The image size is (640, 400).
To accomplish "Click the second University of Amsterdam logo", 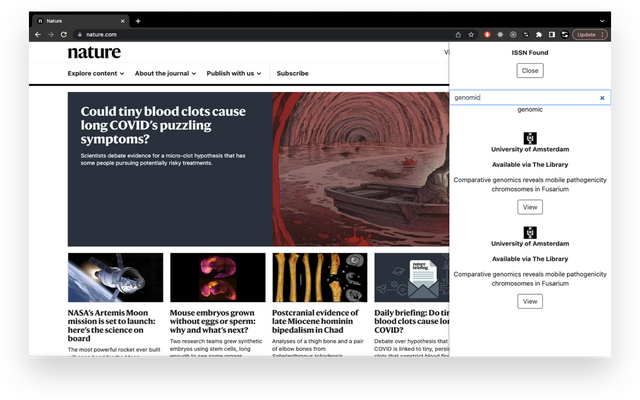I will click(530, 232).
